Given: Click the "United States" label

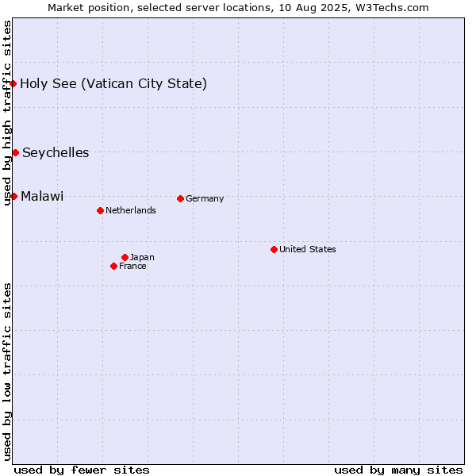Looking at the screenshot, I should click(308, 249).
